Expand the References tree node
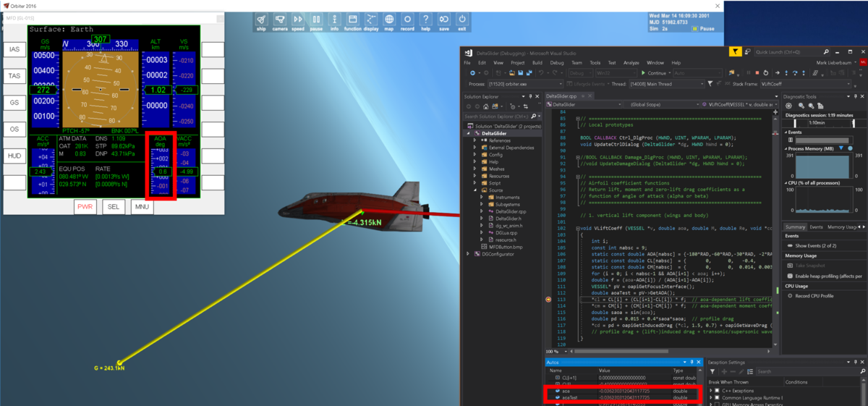This screenshot has height=406, width=868. pyautogui.click(x=475, y=140)
